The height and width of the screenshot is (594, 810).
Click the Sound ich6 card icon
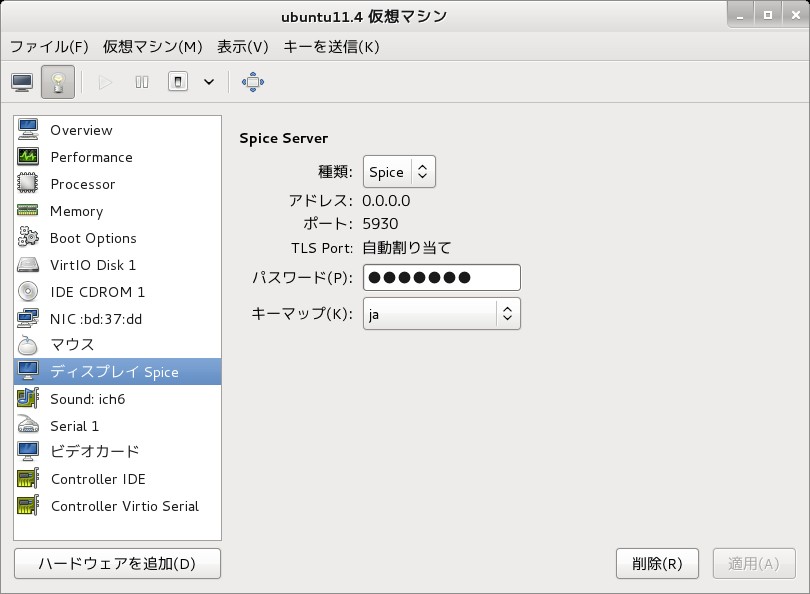[28, 398]
